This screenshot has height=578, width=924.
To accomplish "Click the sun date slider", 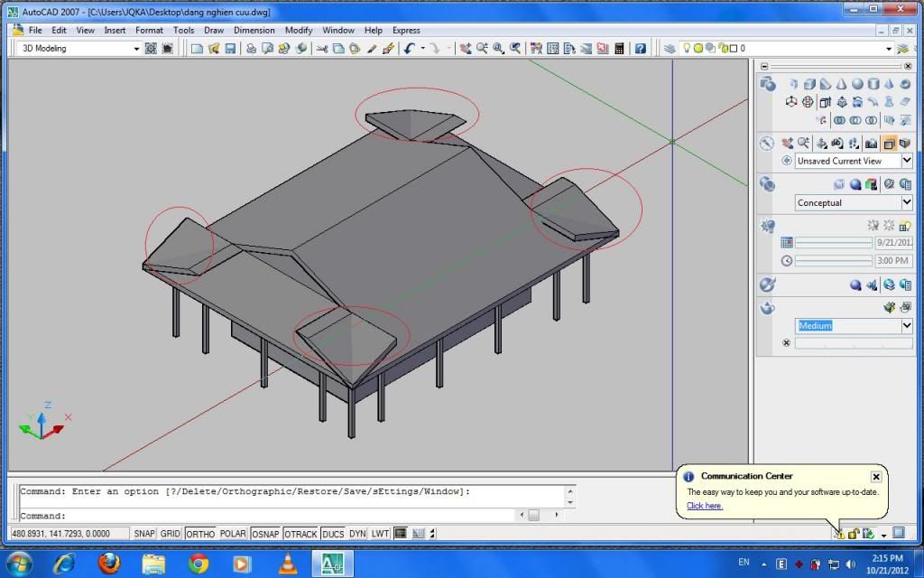I will pyautogui.click(x=833, y=242).
